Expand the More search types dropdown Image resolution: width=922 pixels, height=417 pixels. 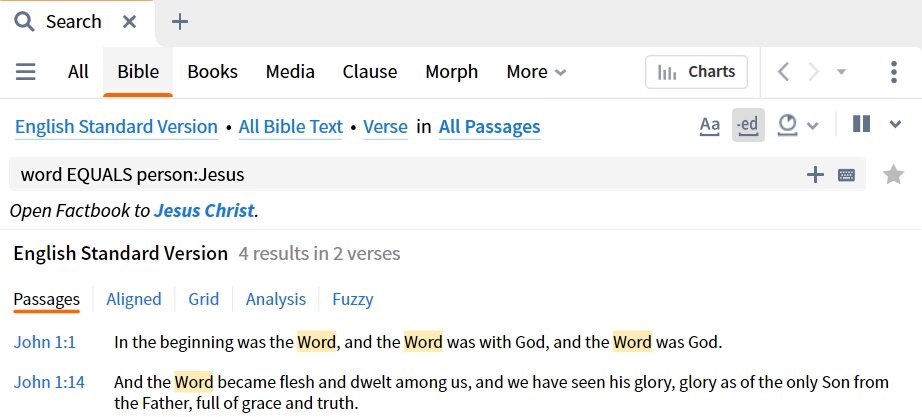pyautogui.click(x=536, y=72)
